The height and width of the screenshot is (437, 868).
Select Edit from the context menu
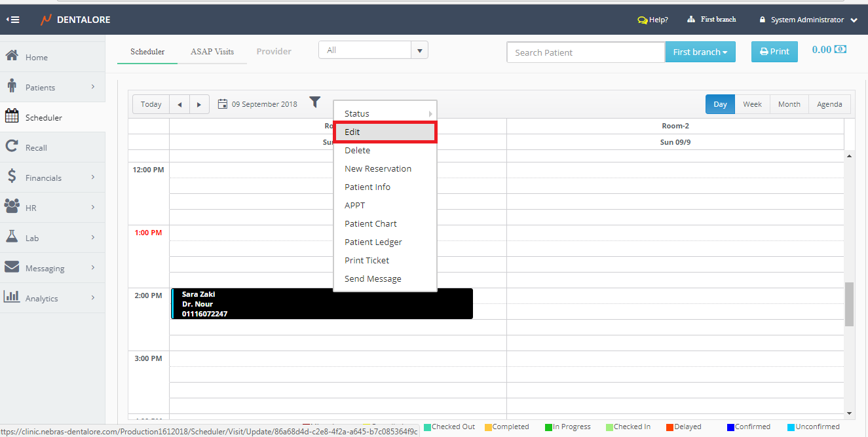pos(385,132)
